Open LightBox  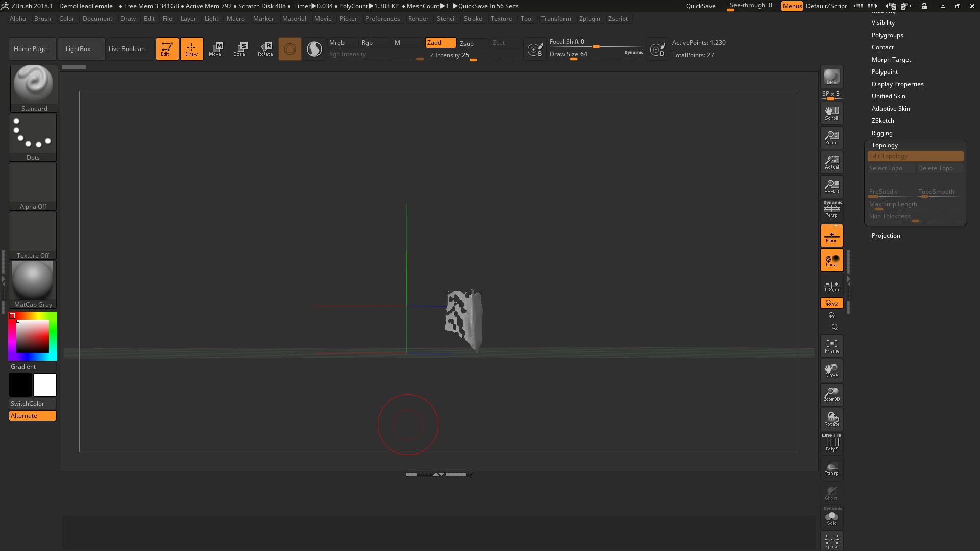click(x=82, y=49)
